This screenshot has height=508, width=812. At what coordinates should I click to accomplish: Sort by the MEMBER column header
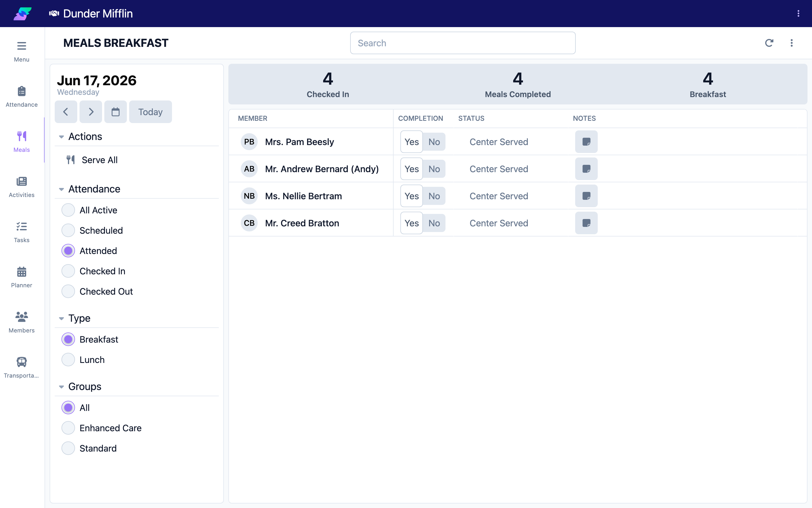coord(252,118)
